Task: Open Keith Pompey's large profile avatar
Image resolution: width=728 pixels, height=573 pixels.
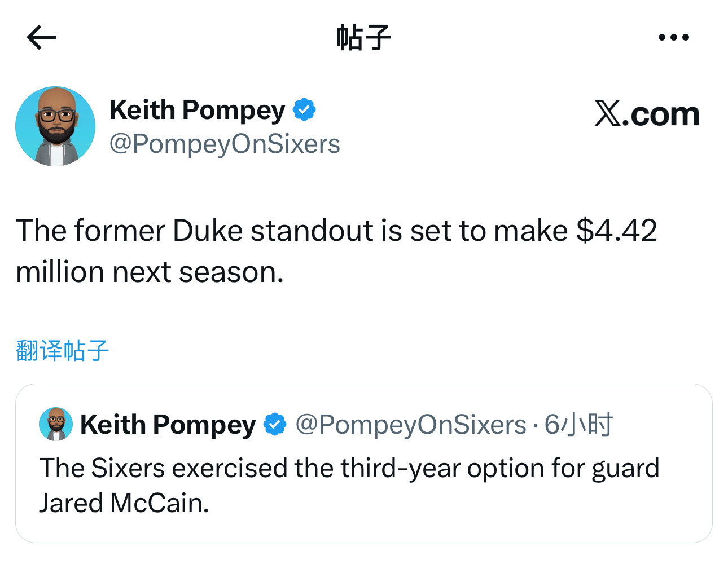Action: coord(55,126)
